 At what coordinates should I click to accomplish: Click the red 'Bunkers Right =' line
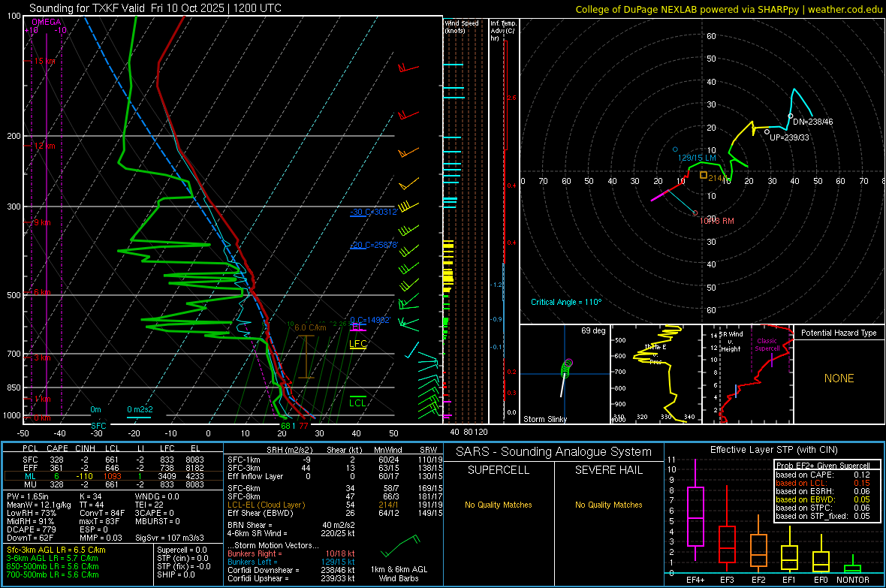point(291,553)
